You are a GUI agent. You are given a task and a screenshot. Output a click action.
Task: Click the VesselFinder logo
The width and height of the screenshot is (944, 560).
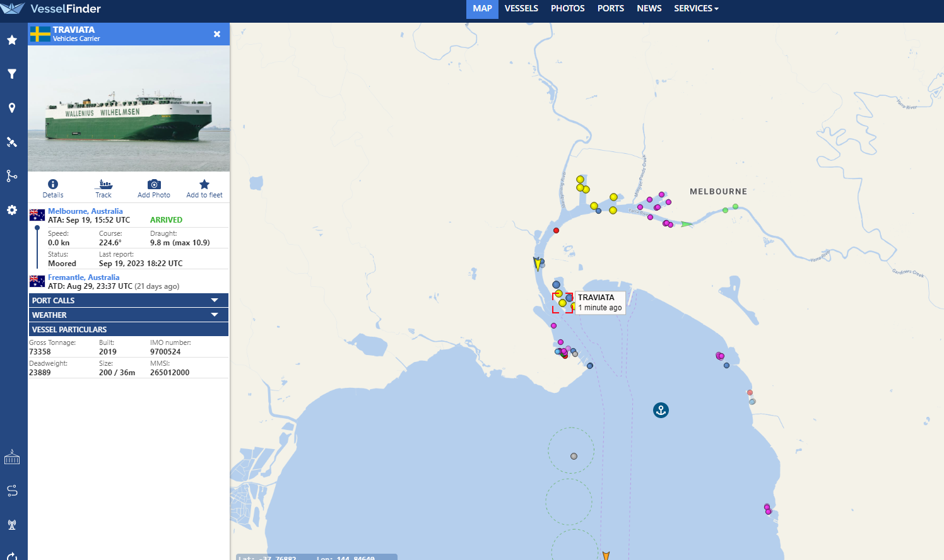[51, 9]
